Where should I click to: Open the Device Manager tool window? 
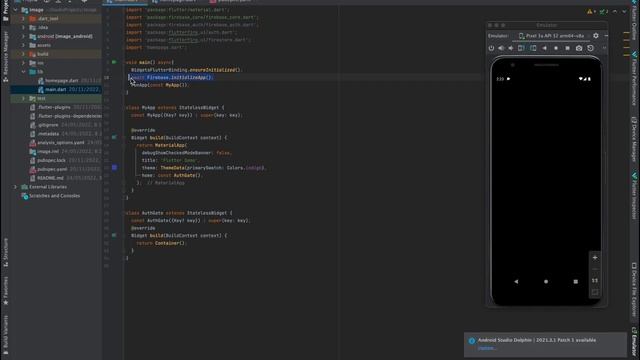point(634,140)
